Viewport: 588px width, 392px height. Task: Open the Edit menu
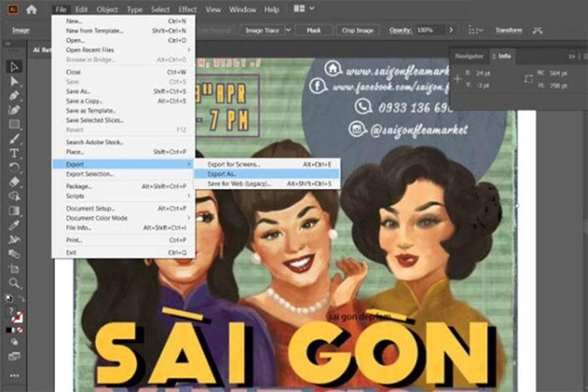(81, 9)
